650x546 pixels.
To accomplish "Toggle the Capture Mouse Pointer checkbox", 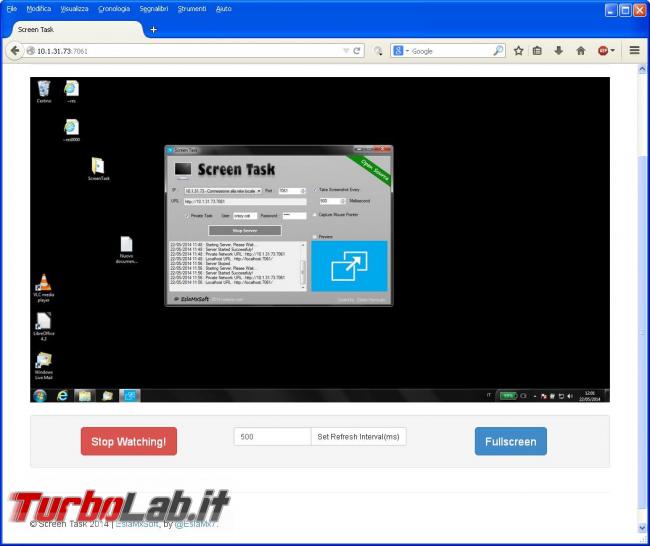I will point(315,215).
